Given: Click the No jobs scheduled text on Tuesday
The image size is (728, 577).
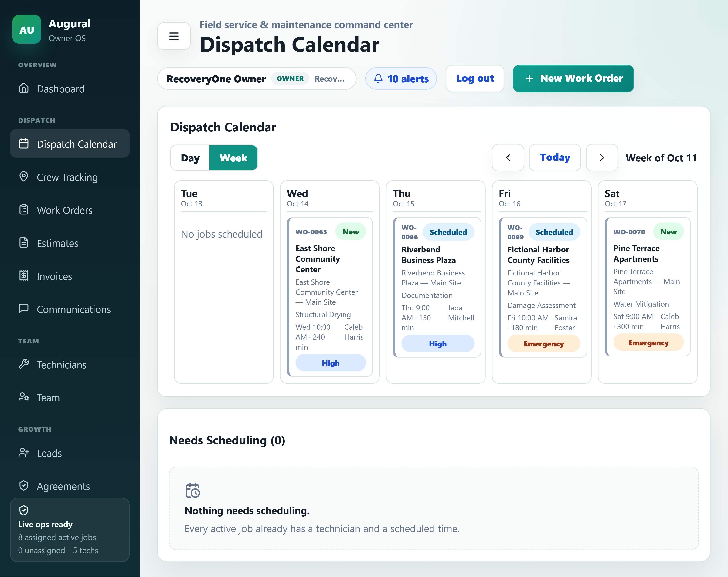Looking at the screenshot, I should (x=222, y=234).
